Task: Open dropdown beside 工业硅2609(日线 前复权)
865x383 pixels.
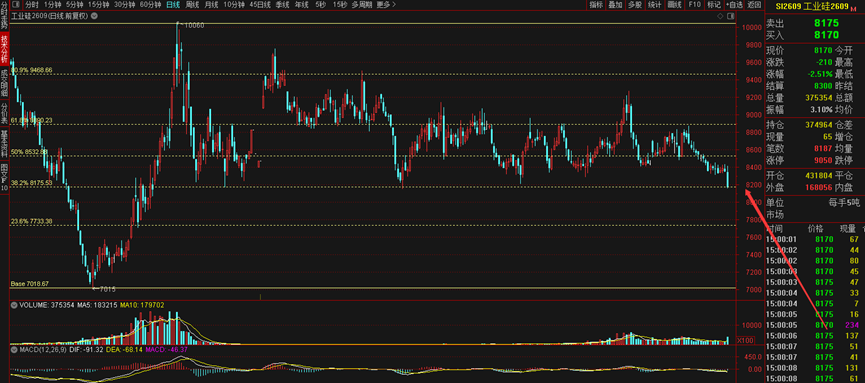Action: click(x=94, y=16)
